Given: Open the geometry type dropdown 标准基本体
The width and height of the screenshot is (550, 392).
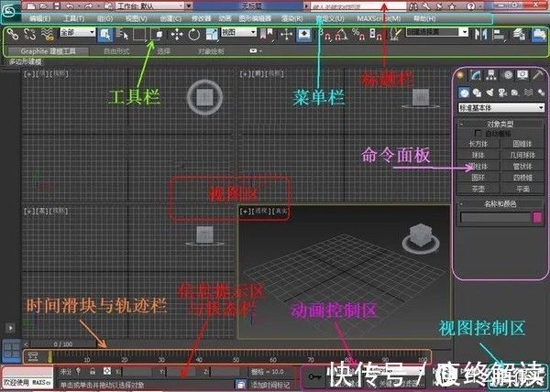Looking at the screenshot, I should (x=501, y=108).
